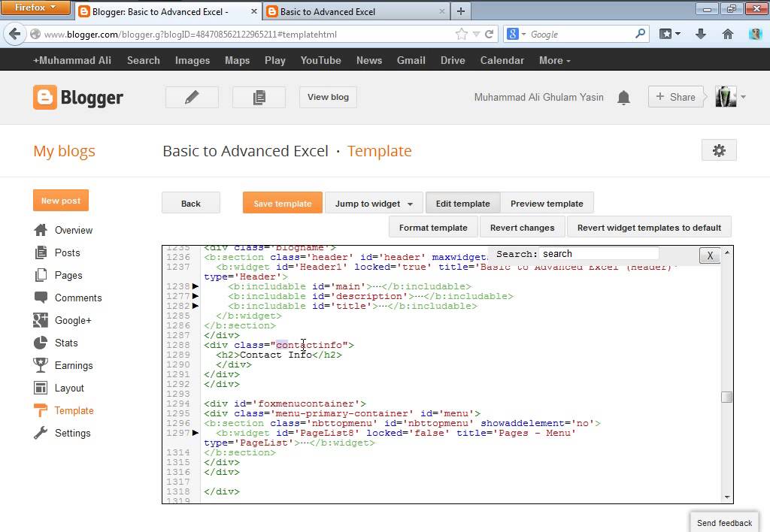The width and height of the screenshot is (770, 532).
Task: Click into the template Search field
Action: (x=599, y=254)
